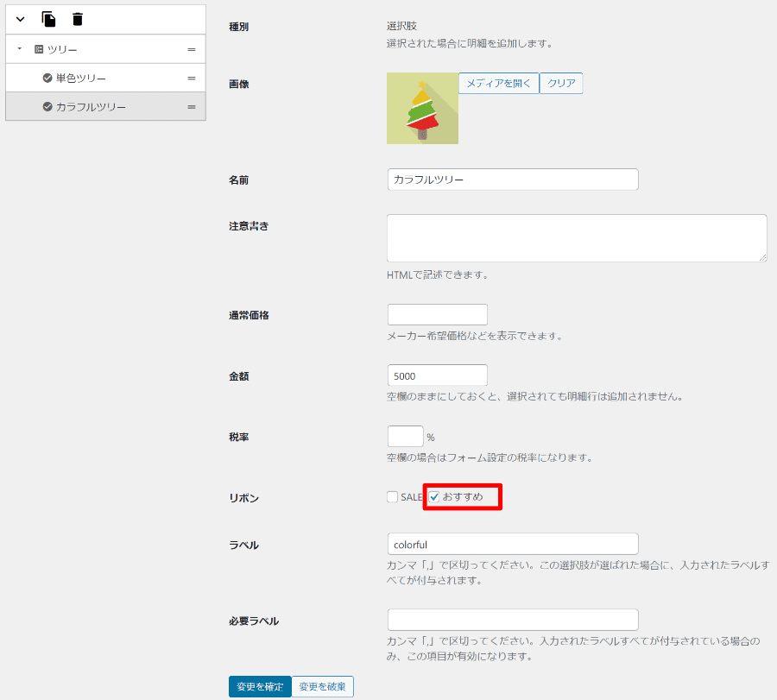Grab the drag handle on ツリー row
This screenshot has width=777, height=700.
tap(192, 49)
